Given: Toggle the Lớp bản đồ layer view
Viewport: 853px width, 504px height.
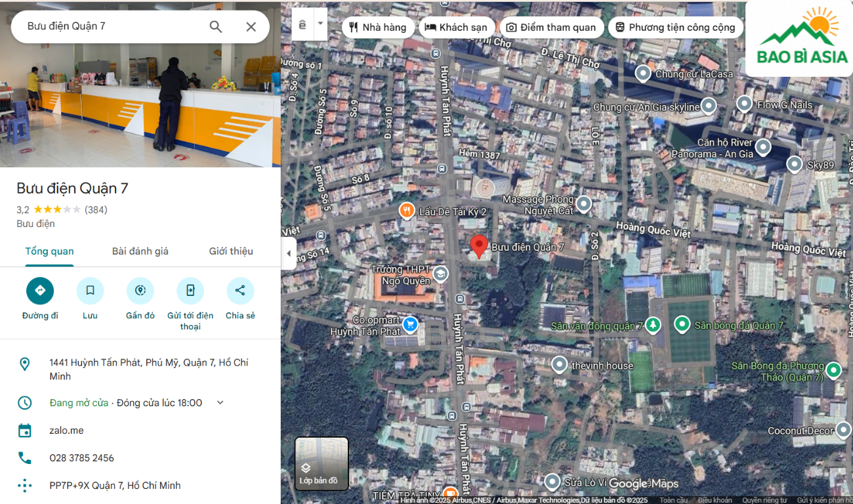Looking at the screenshot, I should pyautogui.click(x=321, y=463).
